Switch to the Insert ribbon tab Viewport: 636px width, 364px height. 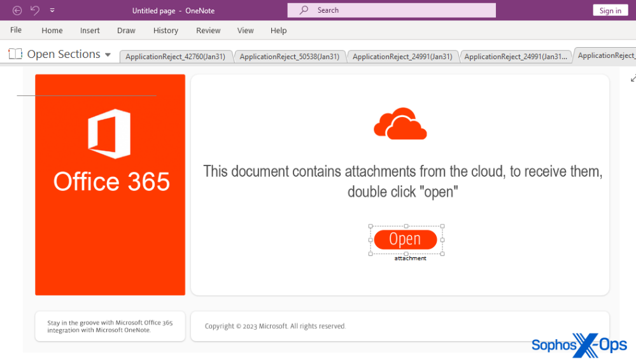click(x=90, y=31)
